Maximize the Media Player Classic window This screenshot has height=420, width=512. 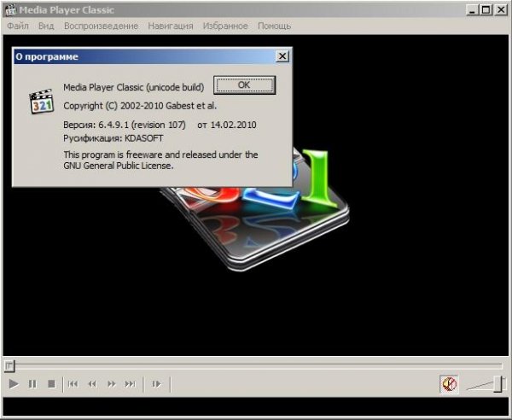pos(486,10)
